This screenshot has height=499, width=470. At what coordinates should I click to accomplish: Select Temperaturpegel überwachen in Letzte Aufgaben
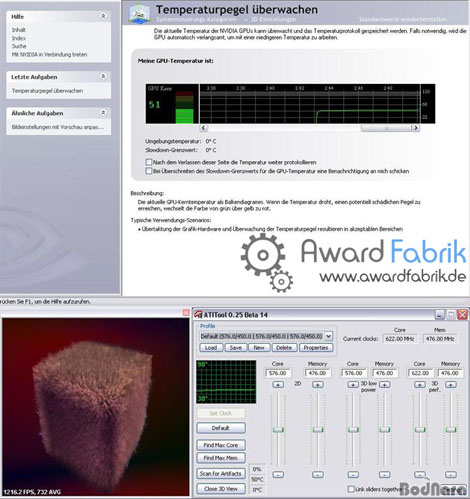click(47, 91)
